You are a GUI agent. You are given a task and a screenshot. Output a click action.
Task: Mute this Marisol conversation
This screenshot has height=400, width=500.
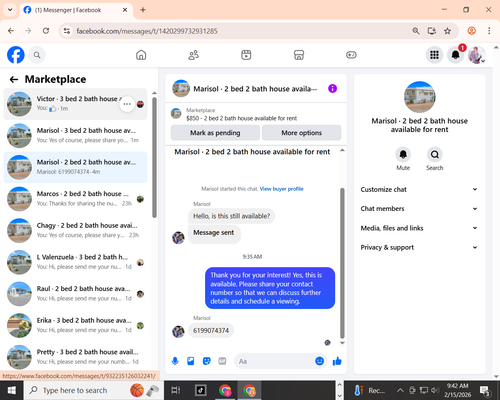click(x=403, y=155)
